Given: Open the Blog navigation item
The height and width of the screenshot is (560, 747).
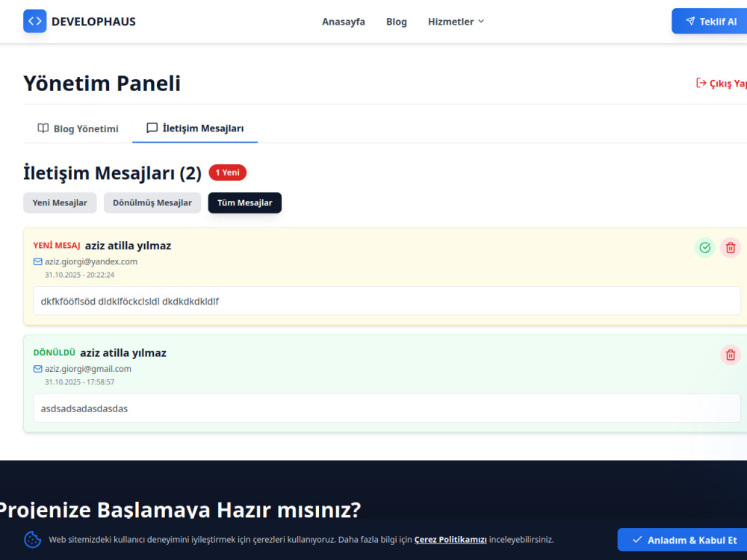Looking at the screenshot, I should (397, 22).
